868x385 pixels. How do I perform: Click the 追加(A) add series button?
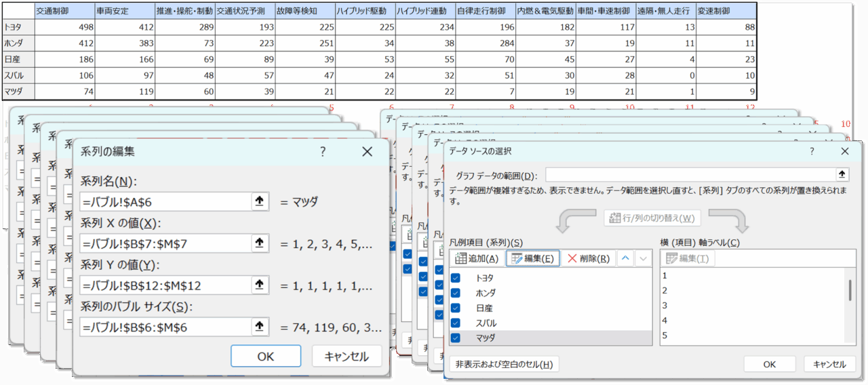[477, 258]
